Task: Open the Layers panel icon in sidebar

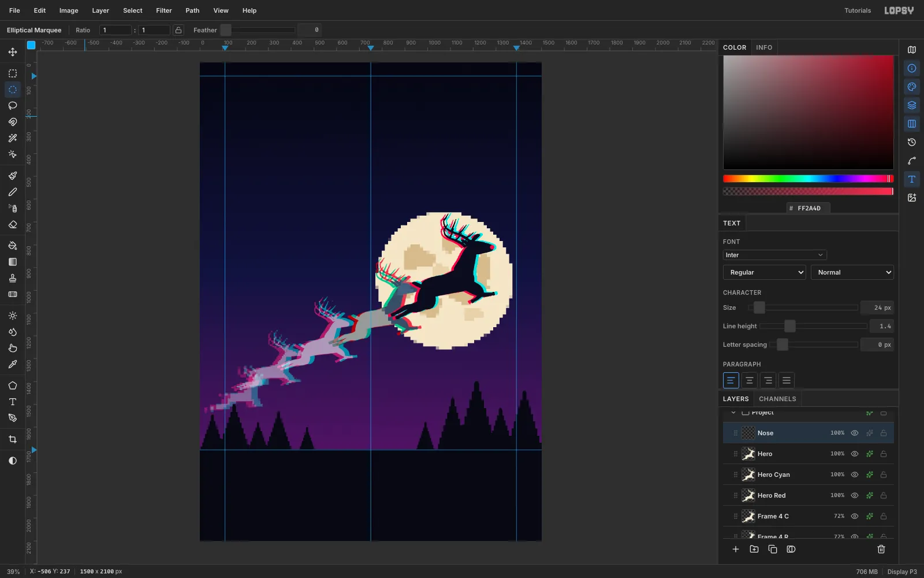Action: 912,105
